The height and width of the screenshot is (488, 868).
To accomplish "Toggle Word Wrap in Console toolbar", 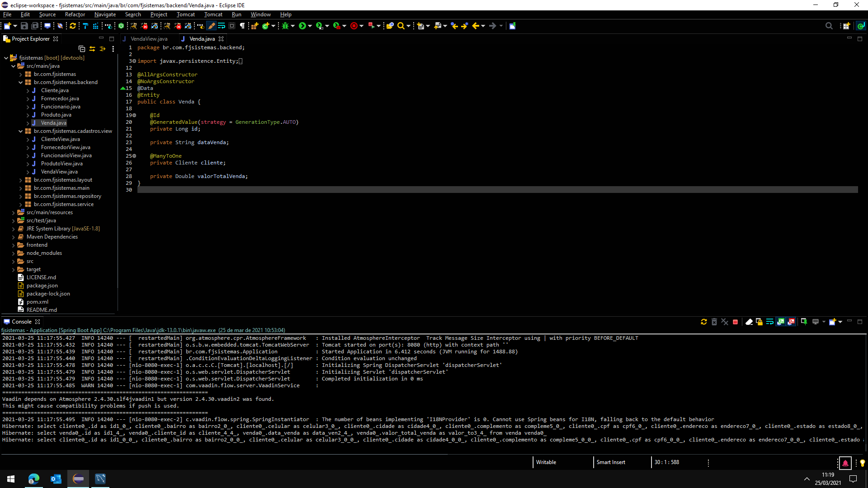I will pos(770,322).
